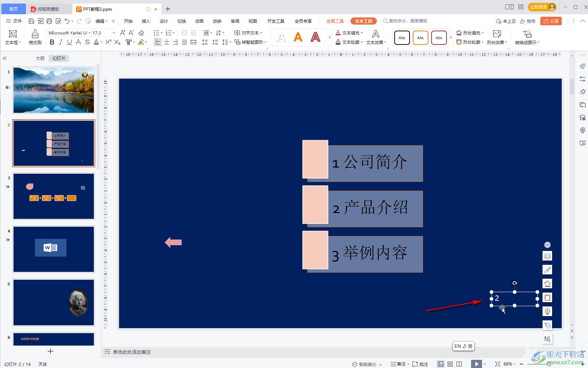Click the shape outline icon in floating toolbar

(x=547, y=298)
